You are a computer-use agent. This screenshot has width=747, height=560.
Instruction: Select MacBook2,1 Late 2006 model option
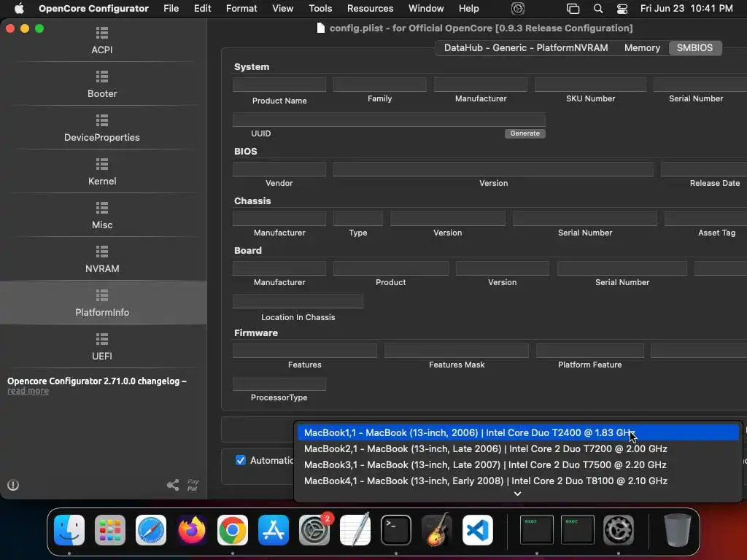tap(518, 448)
